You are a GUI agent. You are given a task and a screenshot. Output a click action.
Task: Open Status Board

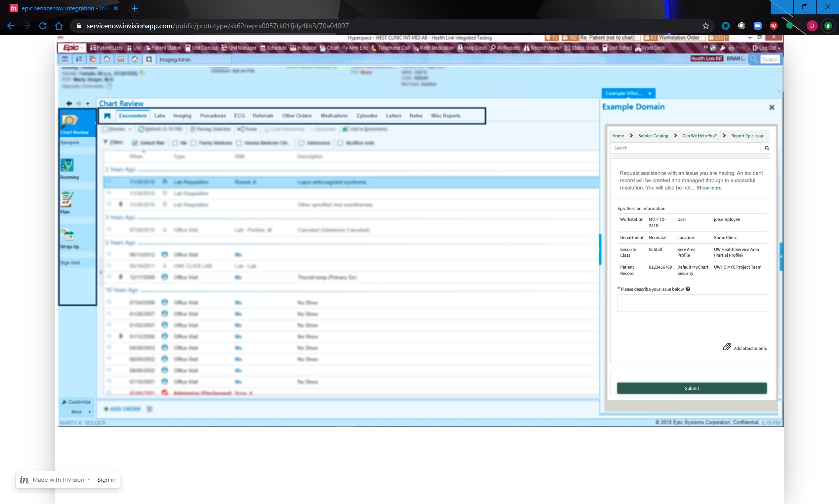581,48
